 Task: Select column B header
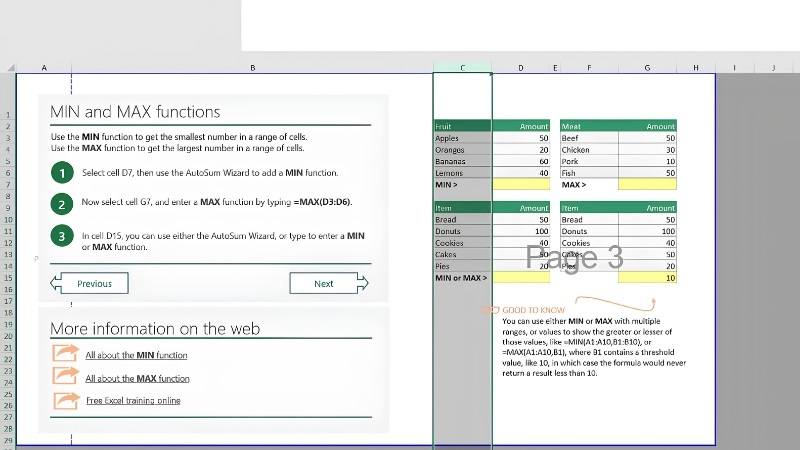pyautogui.click(x=253, y=67)
